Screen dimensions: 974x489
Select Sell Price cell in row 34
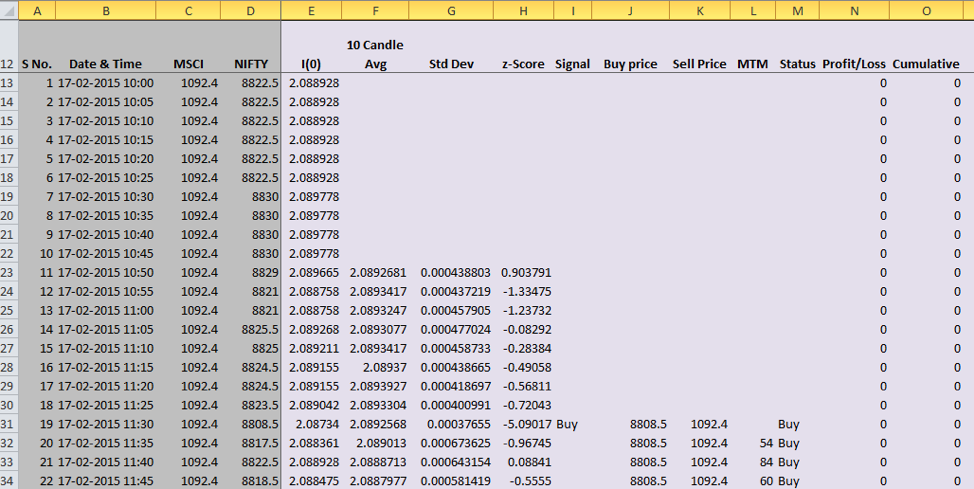tap(700, 481)
